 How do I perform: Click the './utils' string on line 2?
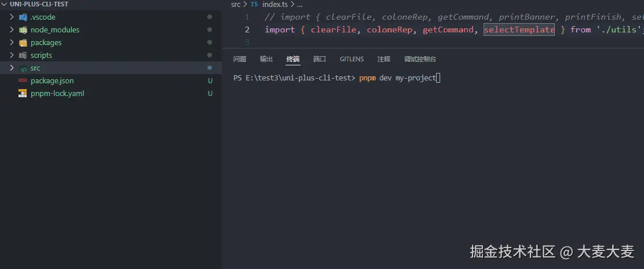click(x=619, y=30)
